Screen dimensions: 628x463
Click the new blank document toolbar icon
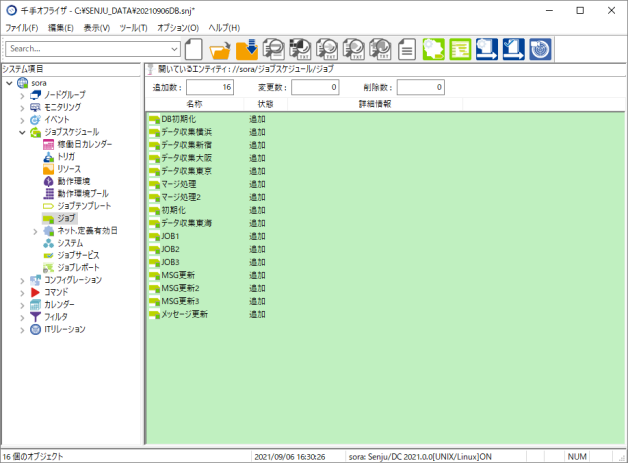pyautogui.click(x=193, y=49)
